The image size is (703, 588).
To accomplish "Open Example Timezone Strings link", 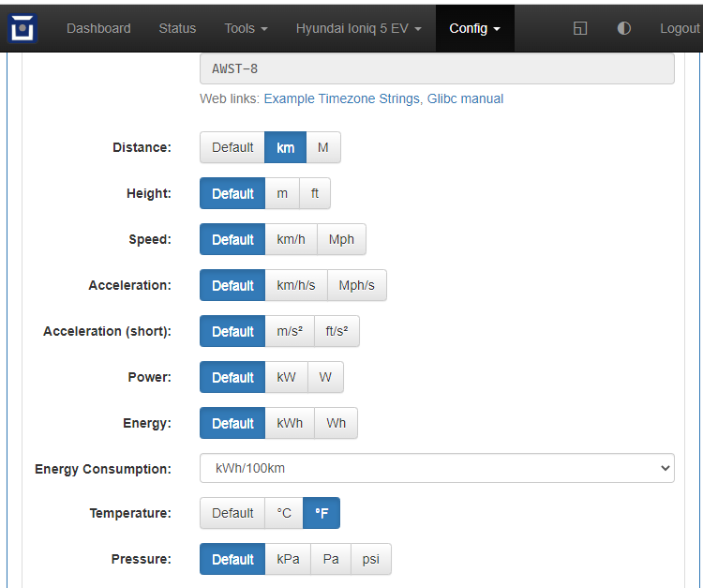I will (x=341, y=98).
